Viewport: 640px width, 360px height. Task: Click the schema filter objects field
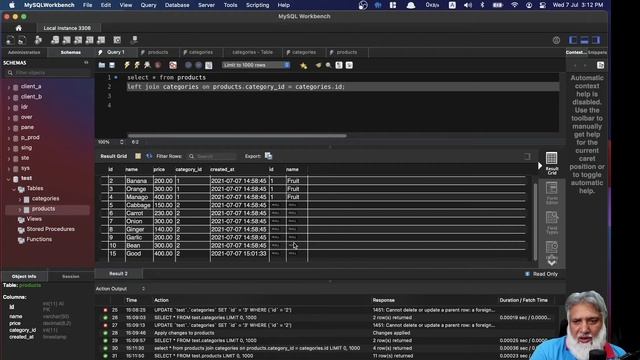pos(48,73)
